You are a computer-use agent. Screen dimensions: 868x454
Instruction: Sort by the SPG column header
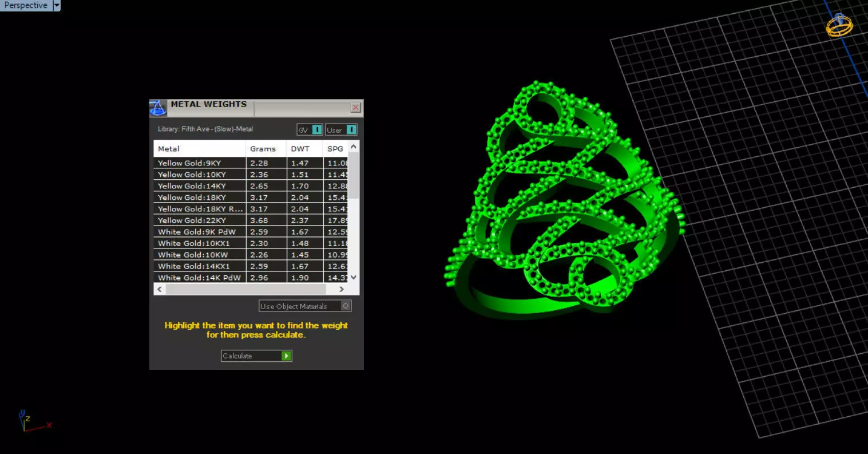click(336, 149)
